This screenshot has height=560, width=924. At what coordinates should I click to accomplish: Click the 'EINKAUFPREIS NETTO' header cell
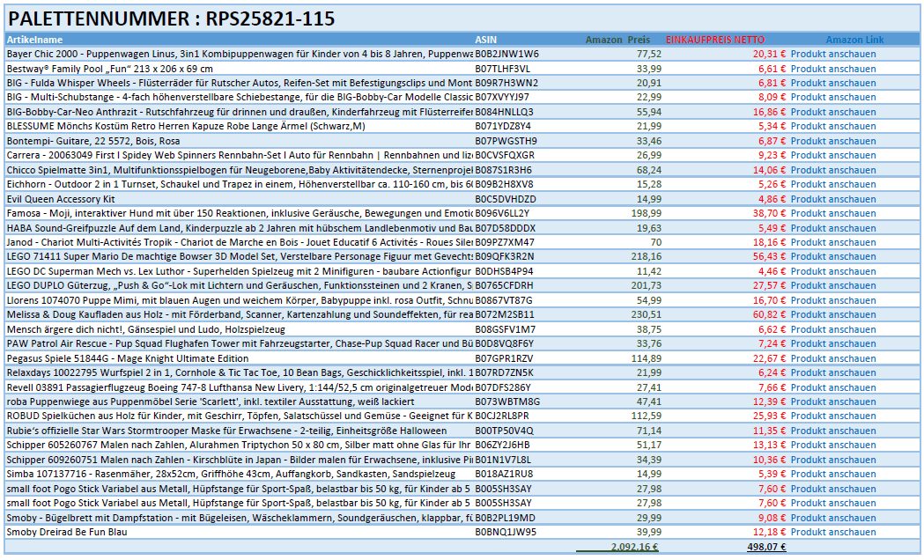pyautogui.click(x=715, y=40)
